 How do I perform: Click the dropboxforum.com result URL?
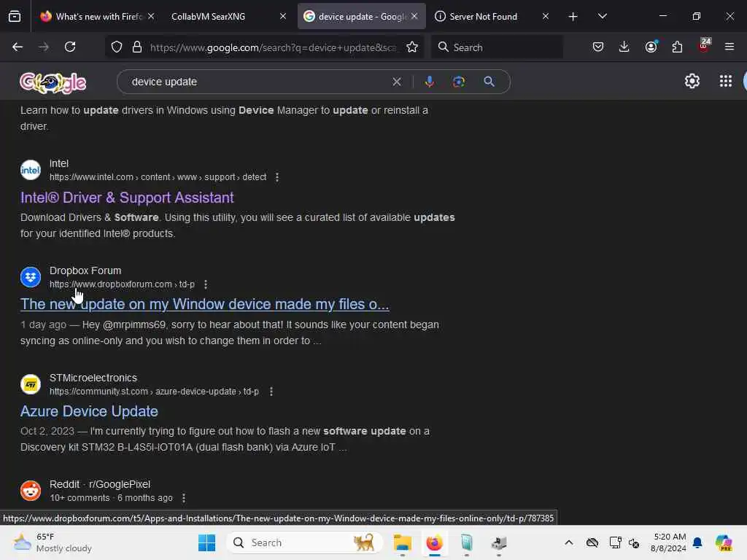122,284
